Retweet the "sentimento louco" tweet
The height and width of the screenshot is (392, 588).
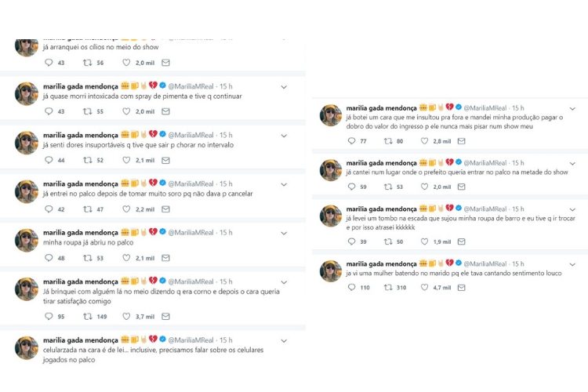[389, 288]
